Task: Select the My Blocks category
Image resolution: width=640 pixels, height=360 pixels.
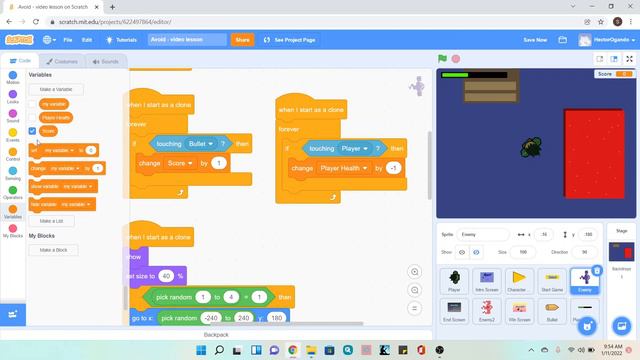Action: pos(13,231)
